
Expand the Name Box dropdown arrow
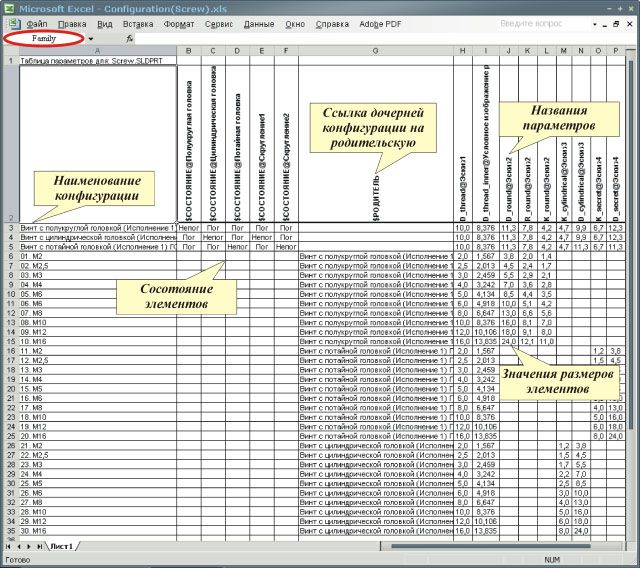[91, 39]
